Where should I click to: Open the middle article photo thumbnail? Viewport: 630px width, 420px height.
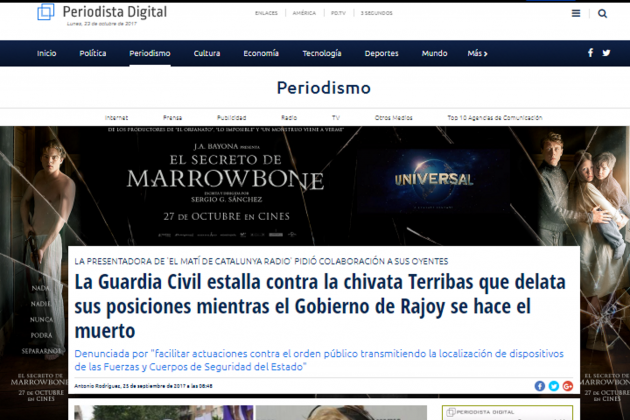coord(341,412)
